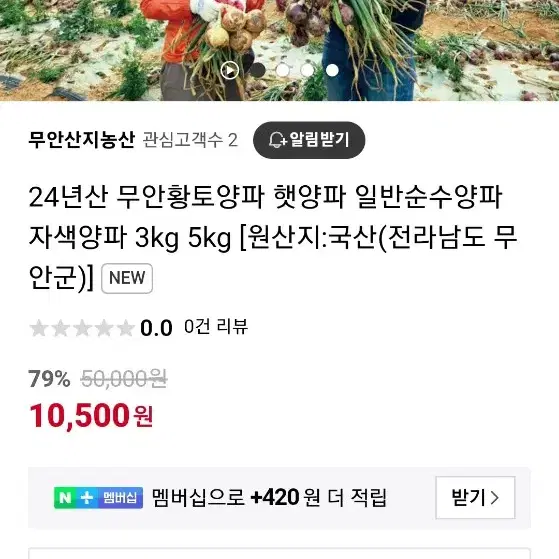Image resolution: width=559 pixels, height=559 pixels.
Task: Tap the first rating star
Action: point(39,328)
